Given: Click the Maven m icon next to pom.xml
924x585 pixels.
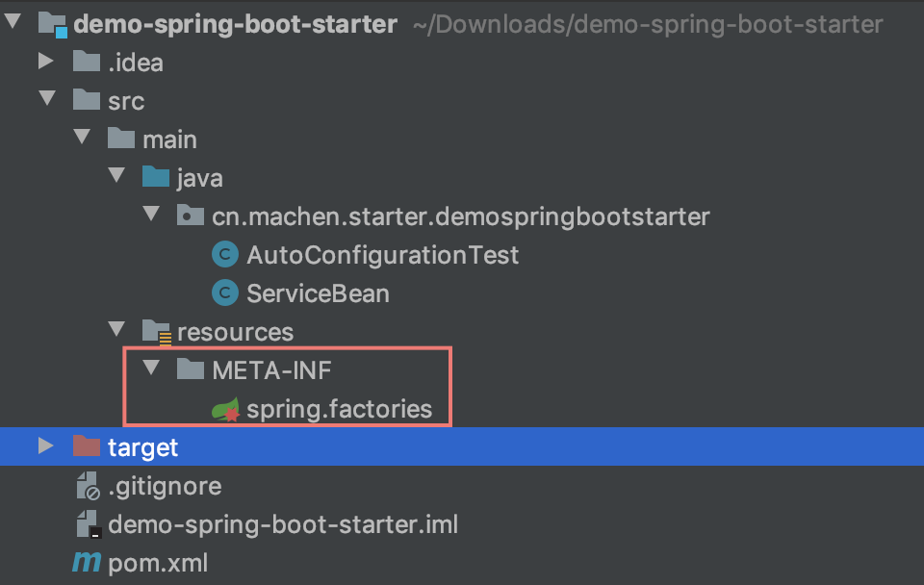Looking at the screenshot, I should coord(86,562).
